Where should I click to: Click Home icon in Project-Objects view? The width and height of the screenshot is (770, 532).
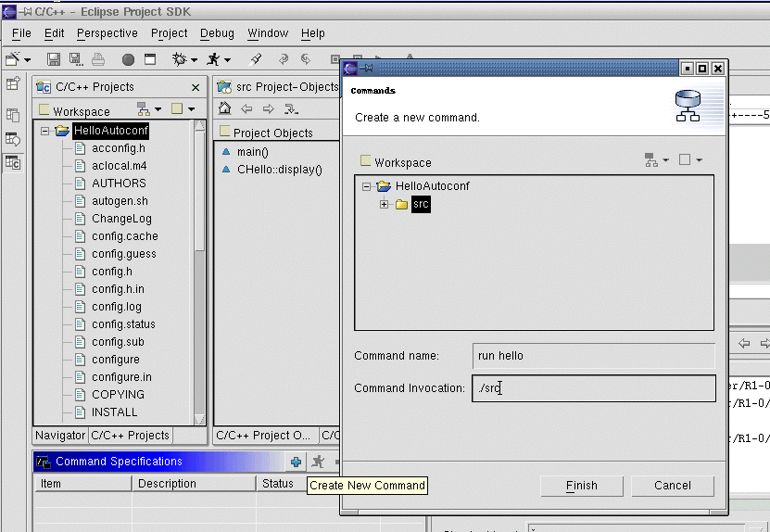pyautogui.click(x=224, y=109)
